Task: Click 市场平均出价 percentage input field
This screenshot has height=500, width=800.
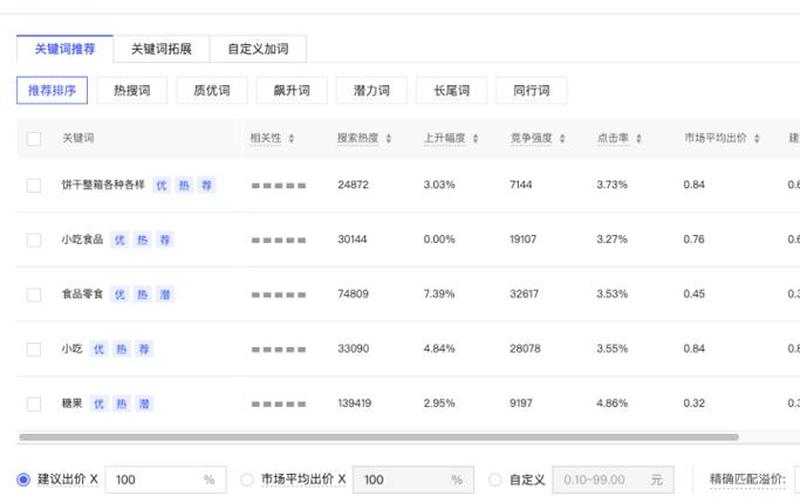Action: tap(413, 480)
